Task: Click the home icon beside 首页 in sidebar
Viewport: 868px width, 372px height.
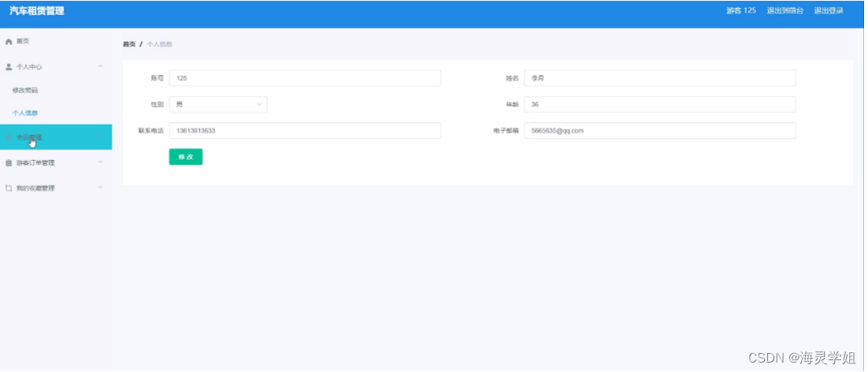Action: tap(9, 42)
